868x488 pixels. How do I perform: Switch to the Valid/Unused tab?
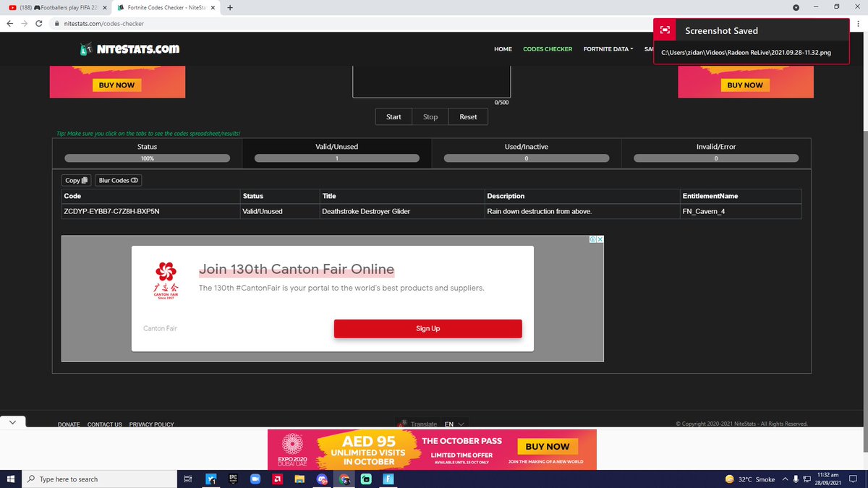click(x=336, y=153)
